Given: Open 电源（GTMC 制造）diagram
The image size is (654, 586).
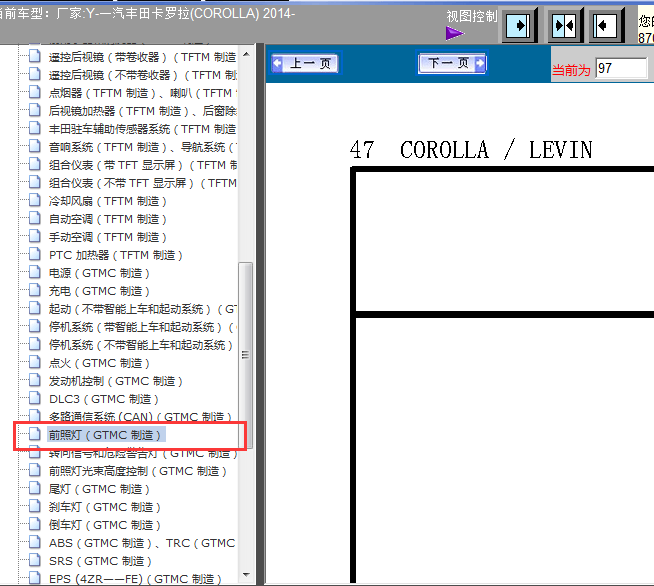Looking at the screenshot, I should tap(99, 273).
